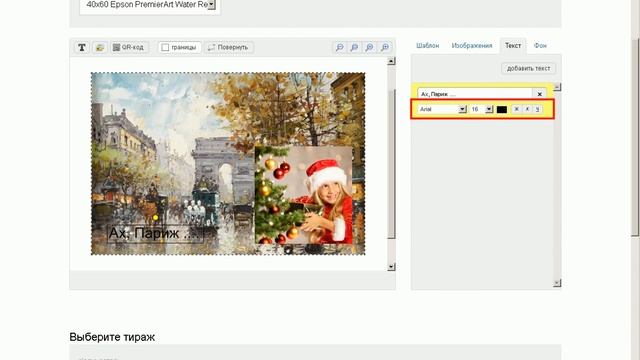The width and height of the screenshot is (640, 360).
Task: Select the Текст tab
Action: (x=513, y=46)
